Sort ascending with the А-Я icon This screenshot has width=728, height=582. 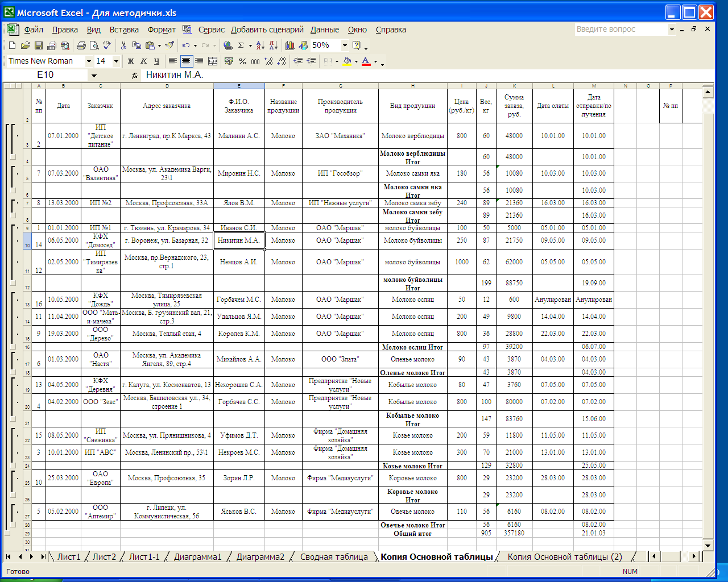tap(260, 45)
